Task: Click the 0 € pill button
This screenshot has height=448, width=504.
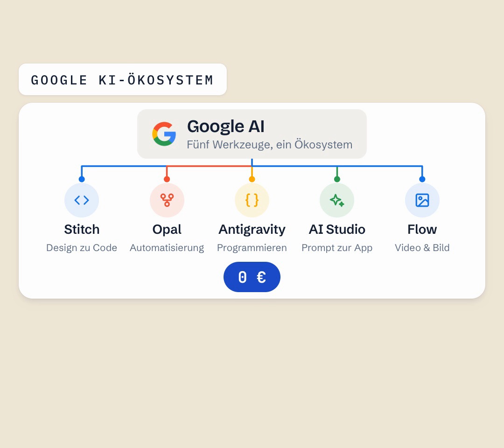Action: click(x=252, y=277)
